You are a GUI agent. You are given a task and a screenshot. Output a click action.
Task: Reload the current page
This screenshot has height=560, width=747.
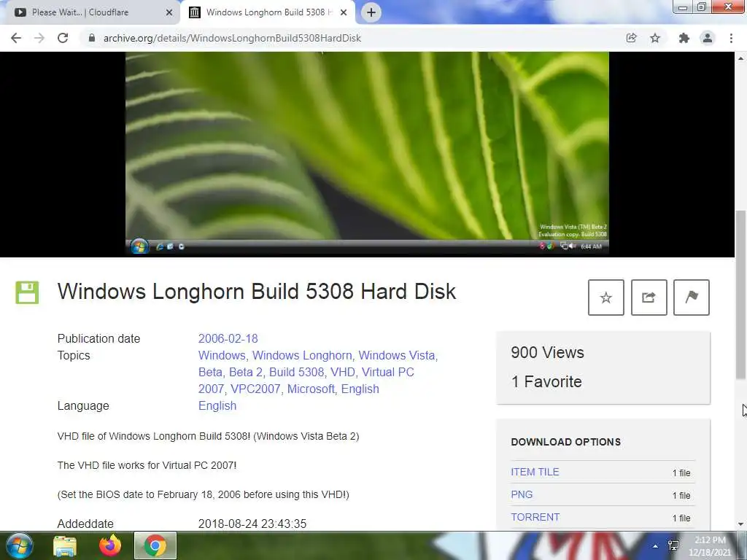tap(63, 38)
